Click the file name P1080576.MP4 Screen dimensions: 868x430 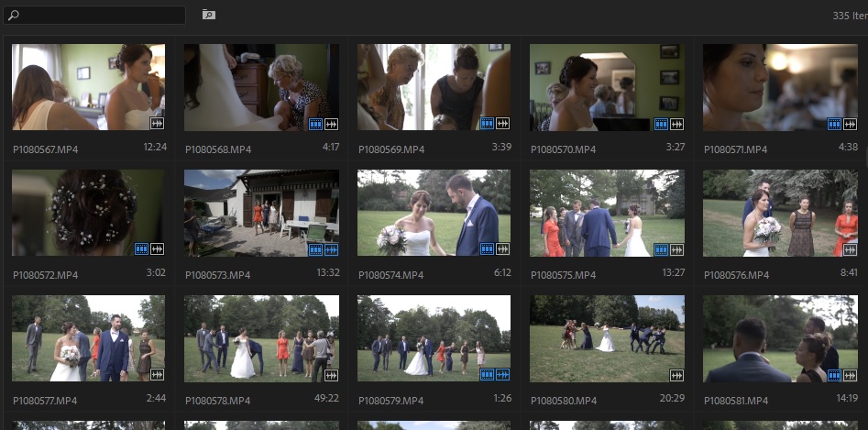click(x=737, y=275)
